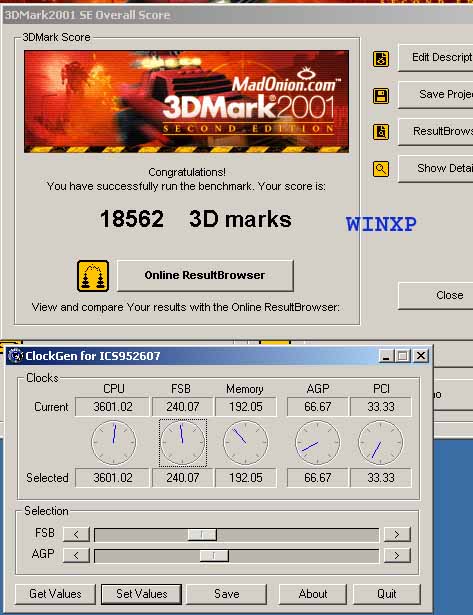Quit the ClockGen application
Screen dimensions: 473x615
click(387, 594)
